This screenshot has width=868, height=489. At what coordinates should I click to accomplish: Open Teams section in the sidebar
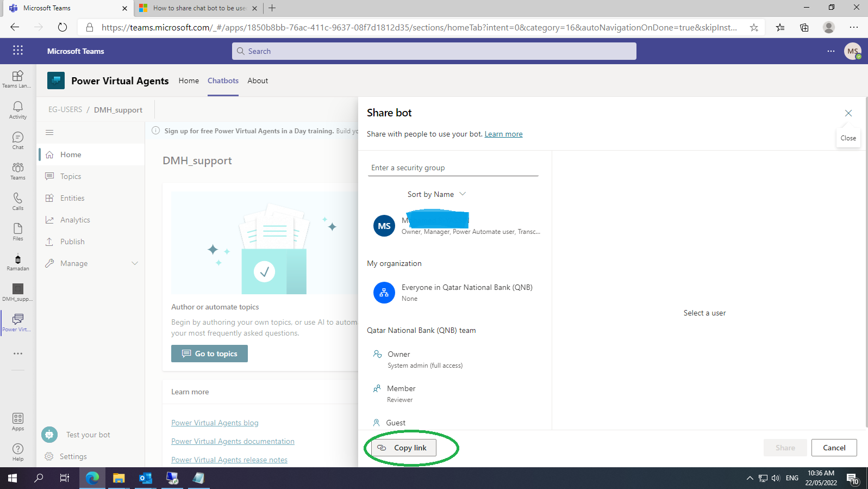pos(18,171)
